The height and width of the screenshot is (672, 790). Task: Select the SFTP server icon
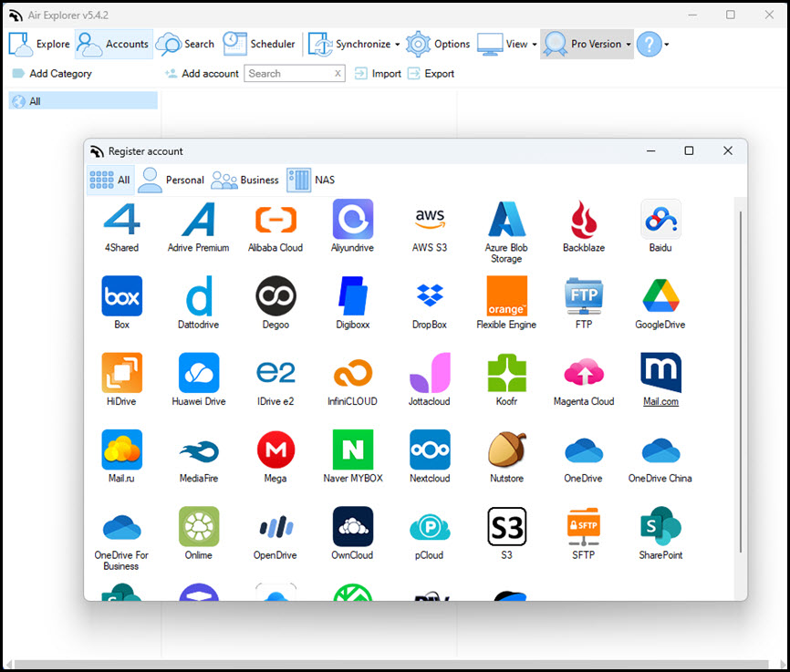click(x=584, y=526)
